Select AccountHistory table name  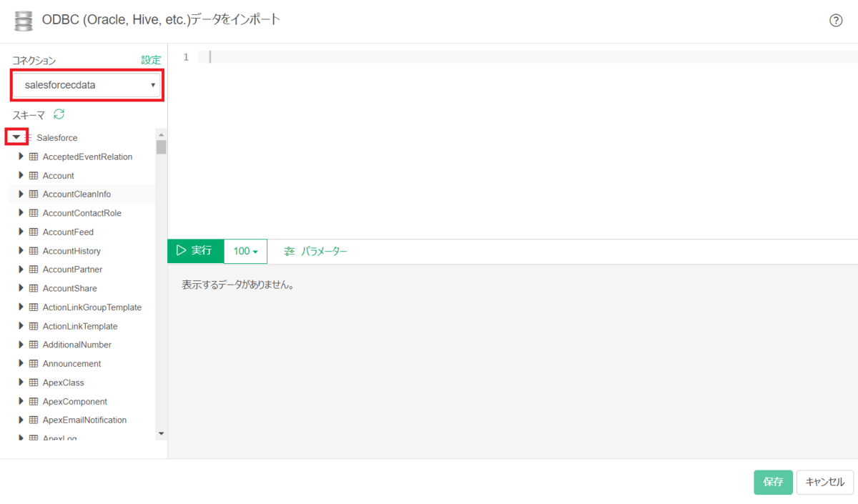click(71, 251)
